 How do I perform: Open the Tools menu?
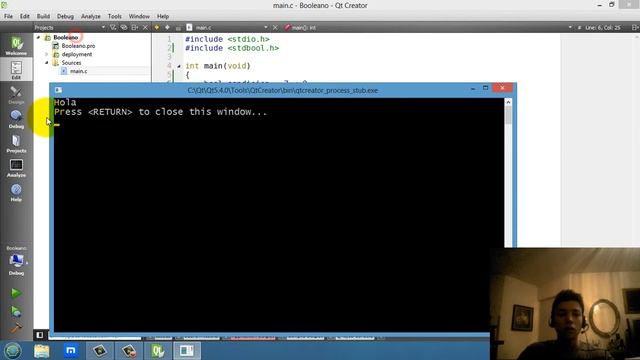click(x=115, y=16)
